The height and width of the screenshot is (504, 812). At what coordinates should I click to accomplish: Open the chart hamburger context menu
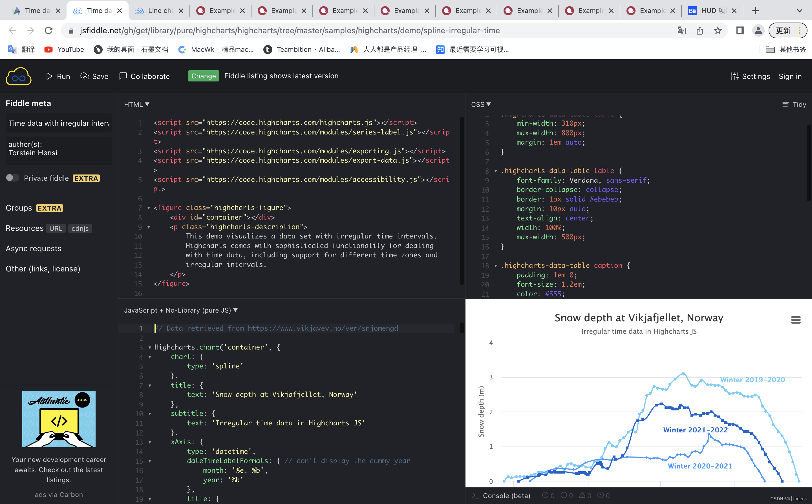(x=795, y=320)
